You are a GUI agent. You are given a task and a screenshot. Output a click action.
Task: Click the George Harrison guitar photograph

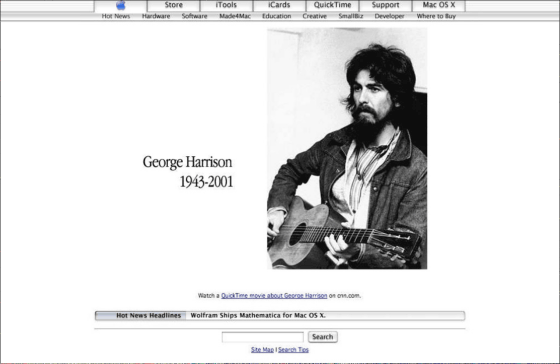[x=347, y=148]
